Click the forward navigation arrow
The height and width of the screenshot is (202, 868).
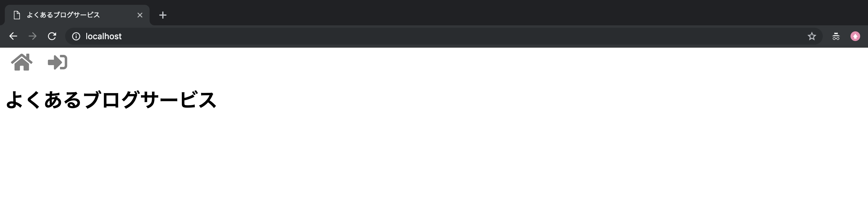pos(32,36)
